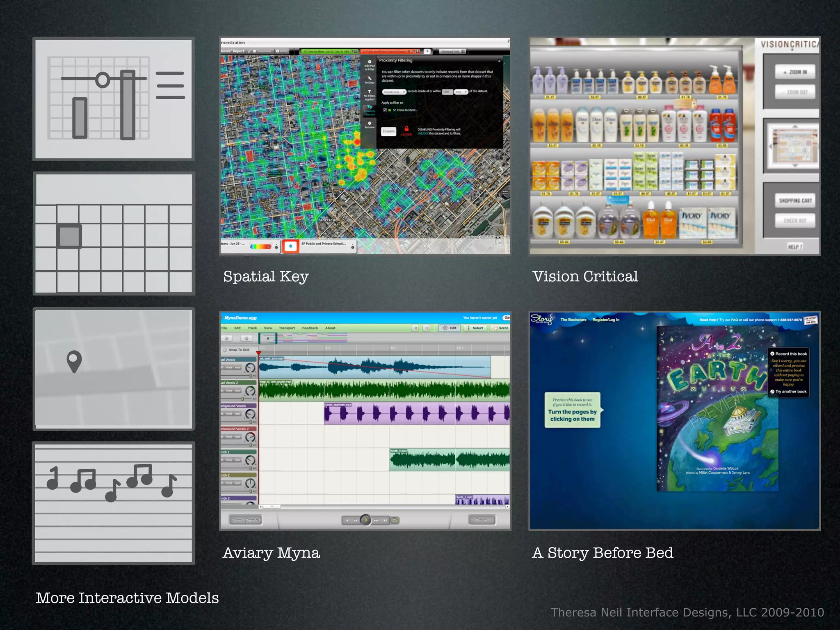The width and height of the screenshot is (840, 630).
Task: Click the heatmap color gradient legend
Action: coord(260,247)
